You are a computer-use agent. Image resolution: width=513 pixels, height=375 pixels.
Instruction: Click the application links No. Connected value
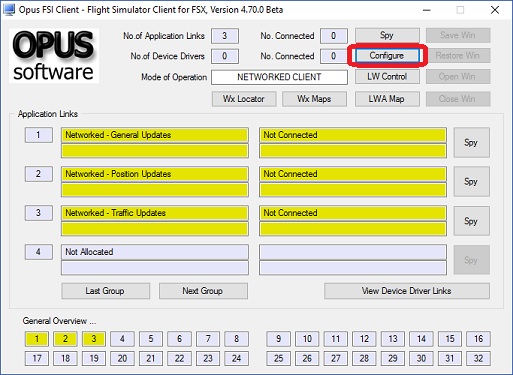(334, 36)
